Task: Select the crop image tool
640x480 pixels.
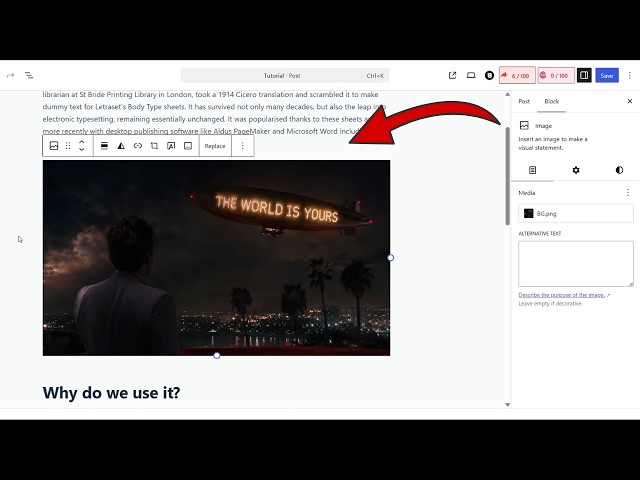Action: pyautogui.click(x=154, y=146)
